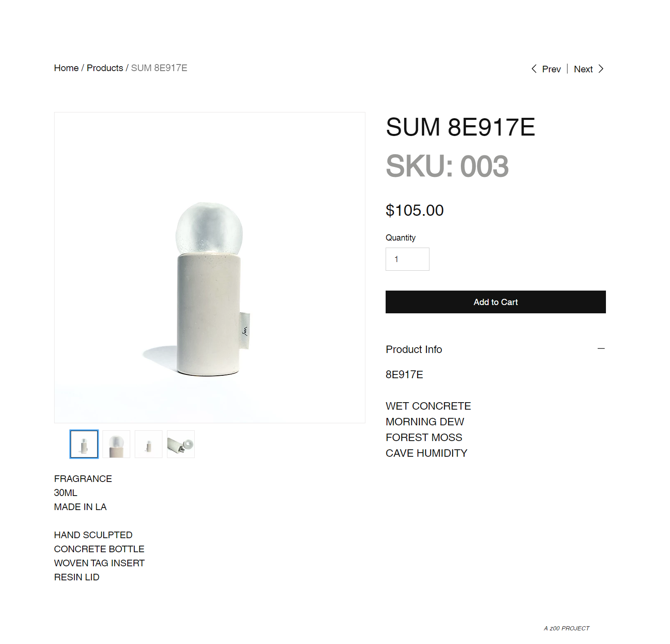Focus the Quantity input field
Screen dimensions: 670x644
[x=407, y=259]
